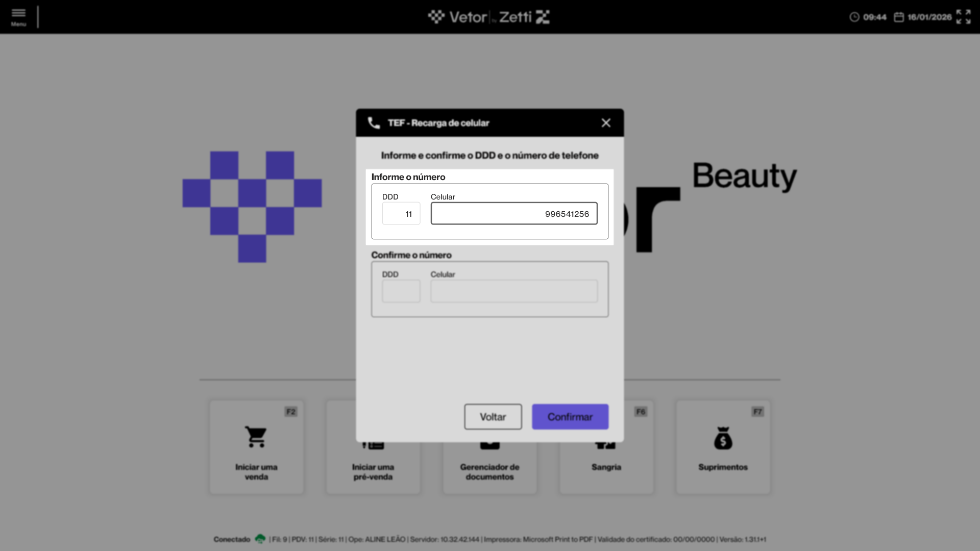Click the Vetor Zetti logo in the header

coord(489,17)
